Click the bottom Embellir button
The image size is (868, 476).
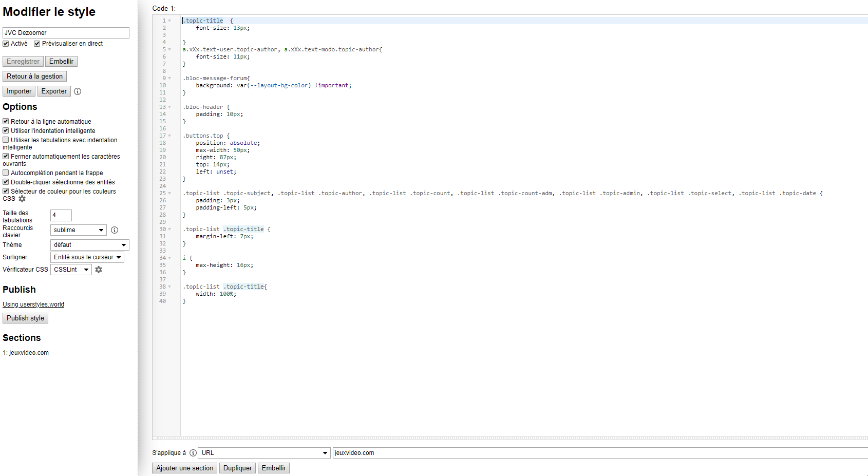point(274,468)
